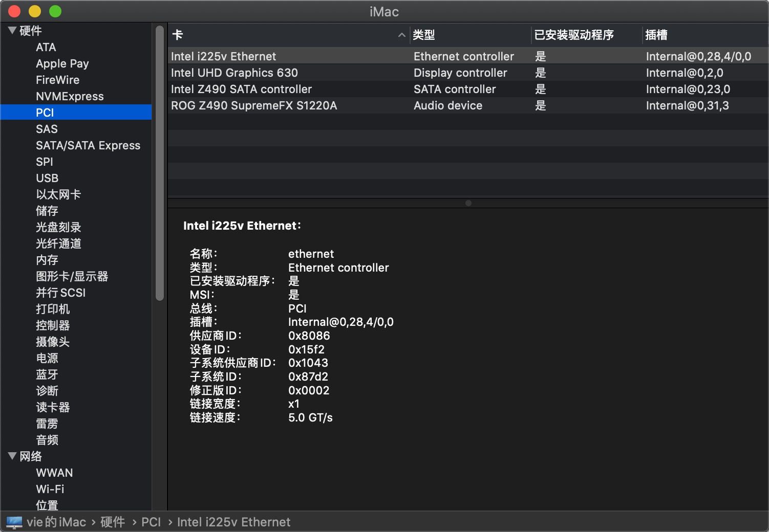Select 诊断 diagnostics in the sidebar
This screenshot has width=769, height=532.
pyautogui.click(x=47, y=391)
